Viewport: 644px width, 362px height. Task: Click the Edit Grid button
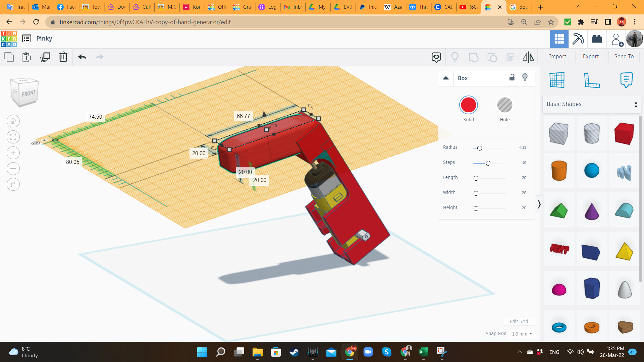(519, 321)
